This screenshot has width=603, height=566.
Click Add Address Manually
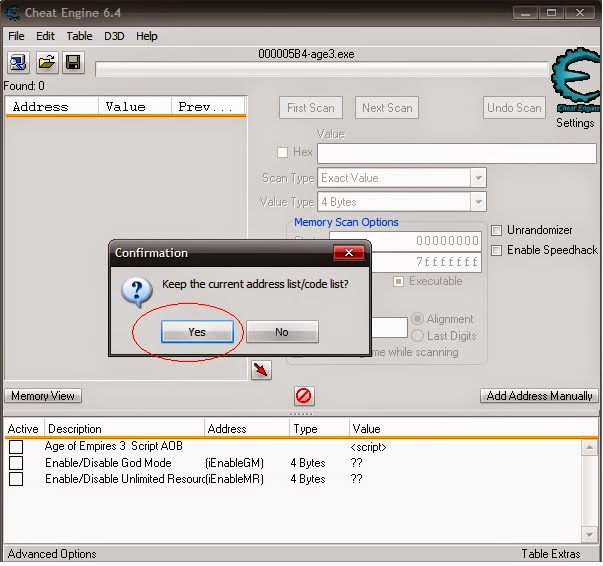coord(539,396)
